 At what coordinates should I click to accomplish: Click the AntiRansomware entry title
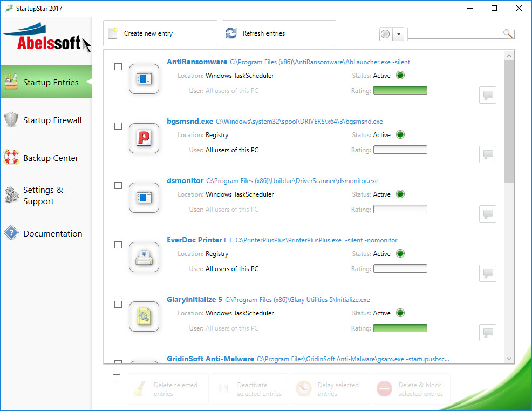(197, 62)
